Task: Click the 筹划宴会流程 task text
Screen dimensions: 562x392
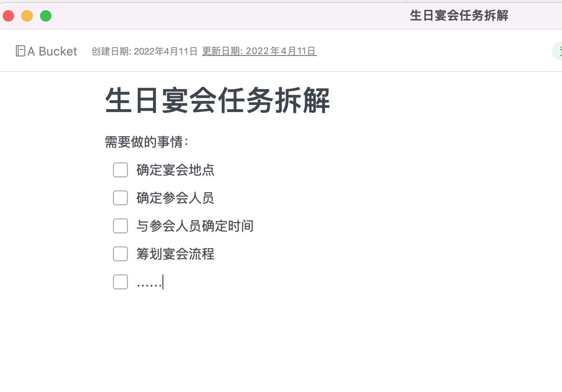Action: (x=176, y=254)
